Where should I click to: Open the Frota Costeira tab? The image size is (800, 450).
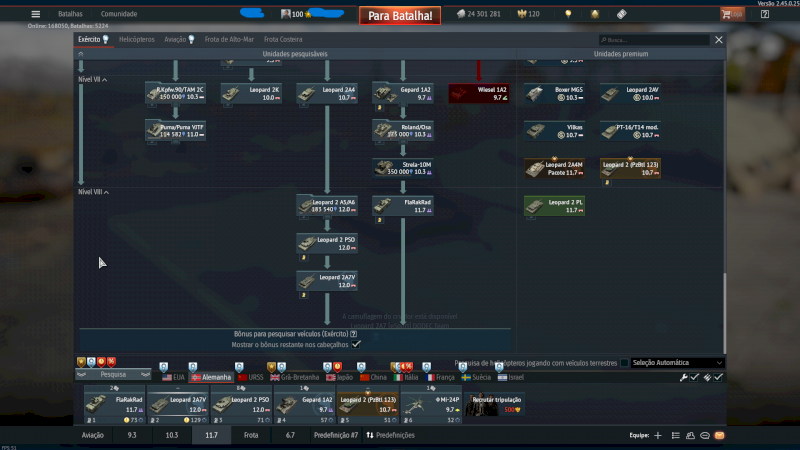click(284, 40)
